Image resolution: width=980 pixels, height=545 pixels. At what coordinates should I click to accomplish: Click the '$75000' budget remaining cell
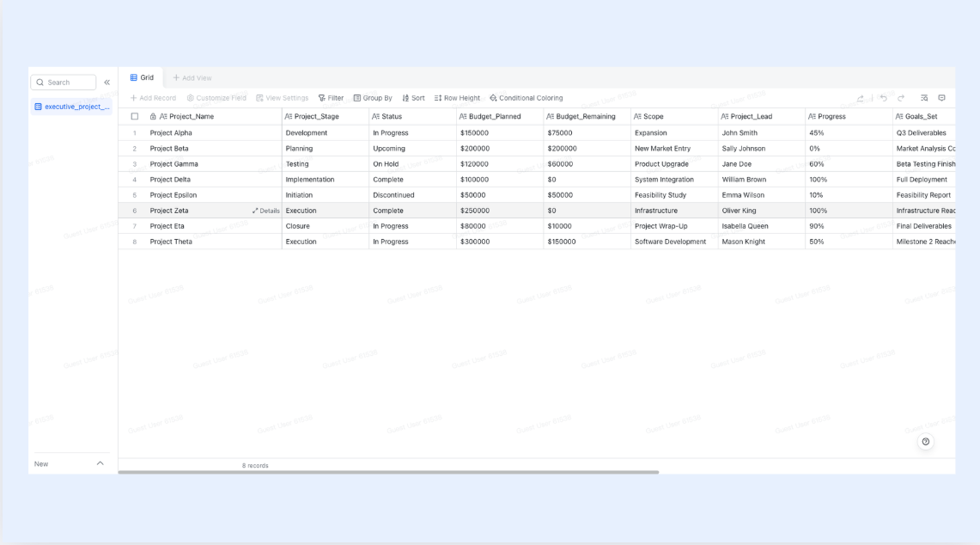point(587,132)
